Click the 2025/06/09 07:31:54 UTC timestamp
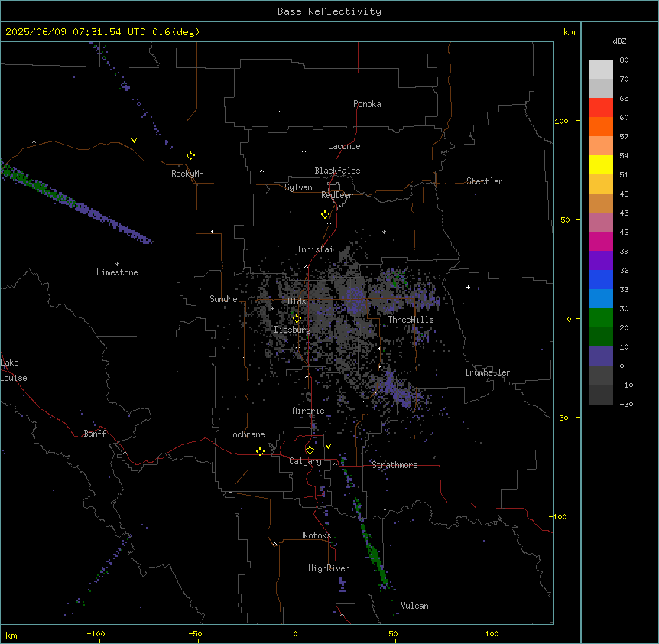659x644 pixels. pos(76,32)
